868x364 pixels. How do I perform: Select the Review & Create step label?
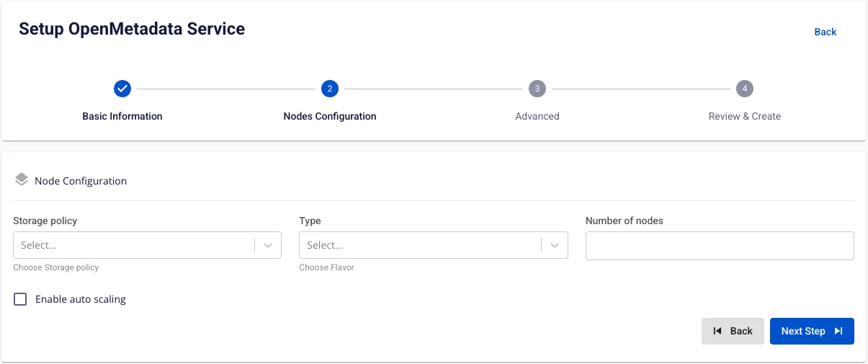coord(745,116)
